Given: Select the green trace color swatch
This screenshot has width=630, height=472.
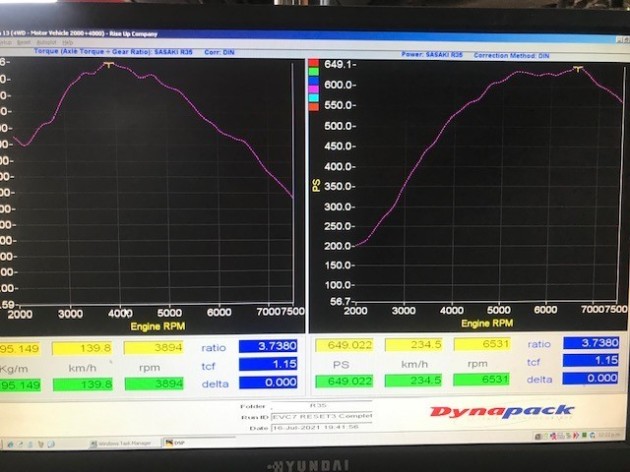Looking at the screenshot, I should 314,72.
